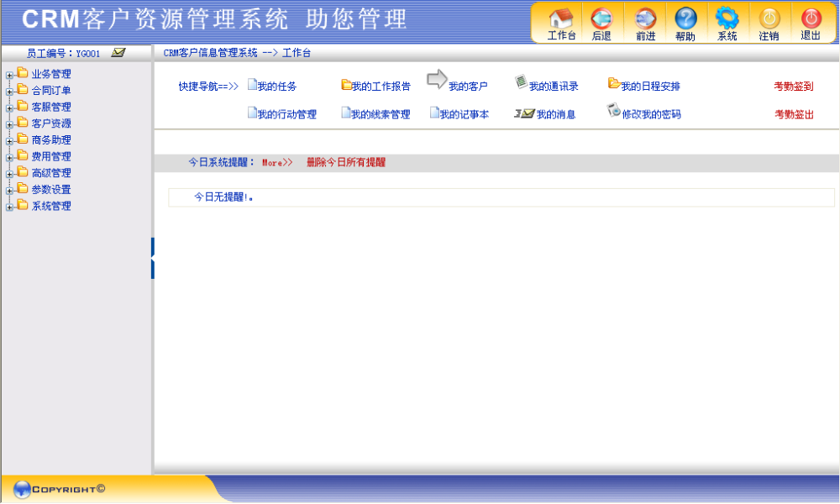Click the 前进 forward arrow icon
This screenshot has width=840, height=504.
pos(645,18)
